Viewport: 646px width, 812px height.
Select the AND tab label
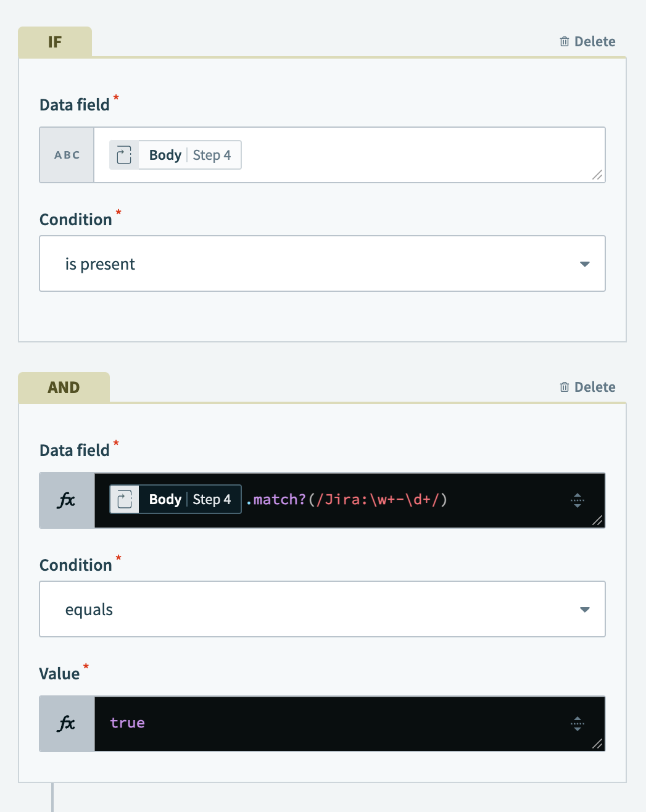(64, 387)
